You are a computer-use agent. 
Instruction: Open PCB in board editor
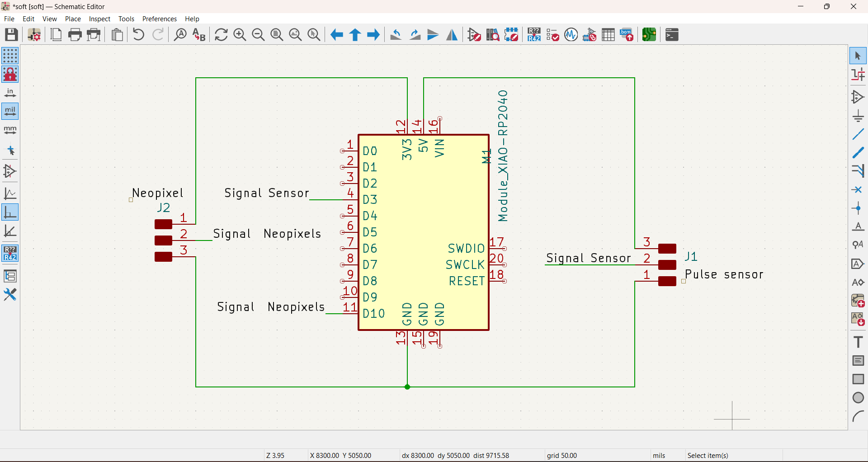649,35
